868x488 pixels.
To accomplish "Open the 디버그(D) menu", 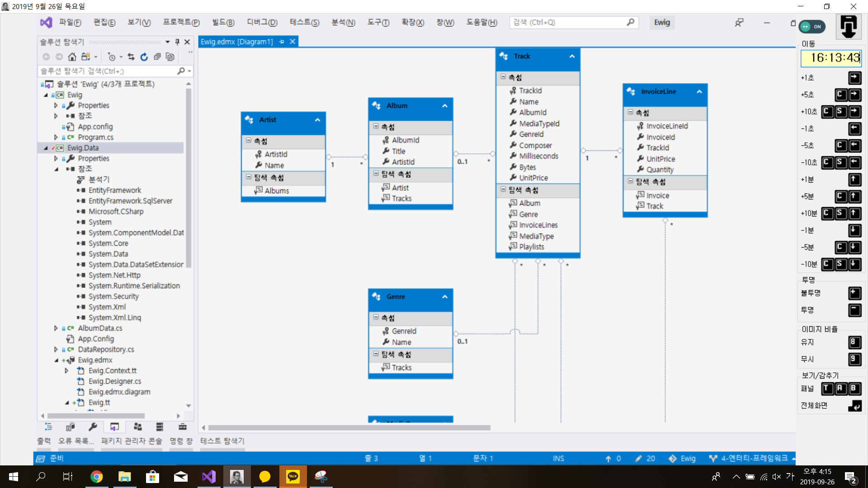I will [262, 23].
